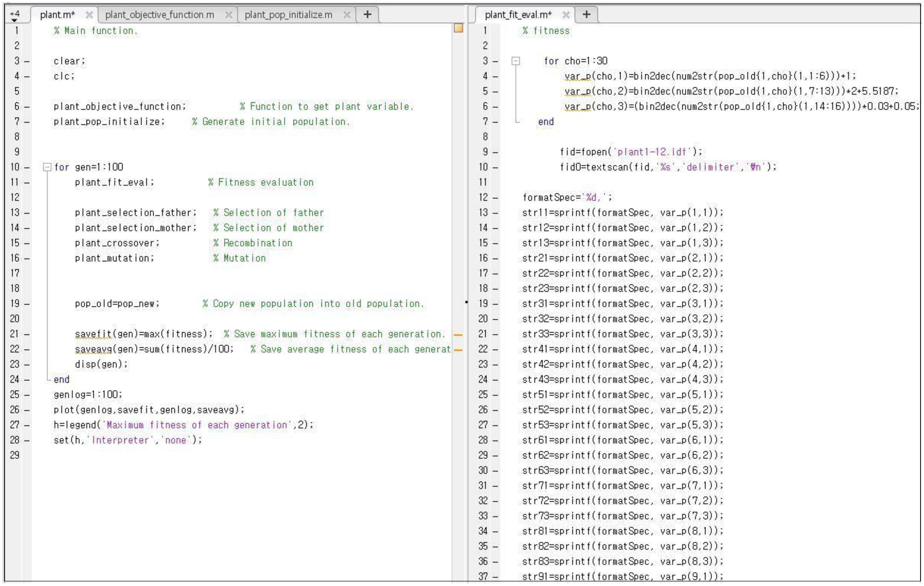
Task: Close the plant_objective_function.m tab
Action: 228,15
